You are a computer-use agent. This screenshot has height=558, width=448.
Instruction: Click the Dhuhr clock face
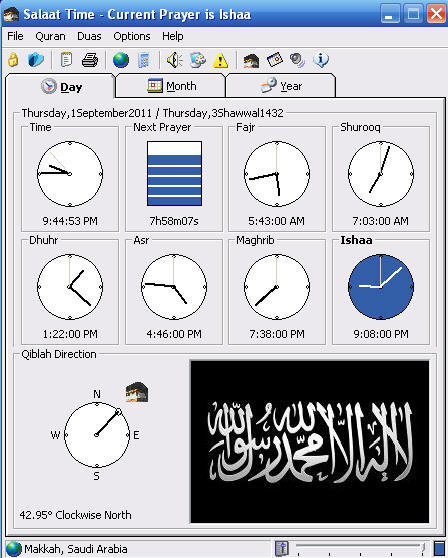click(x=70, y=286)
